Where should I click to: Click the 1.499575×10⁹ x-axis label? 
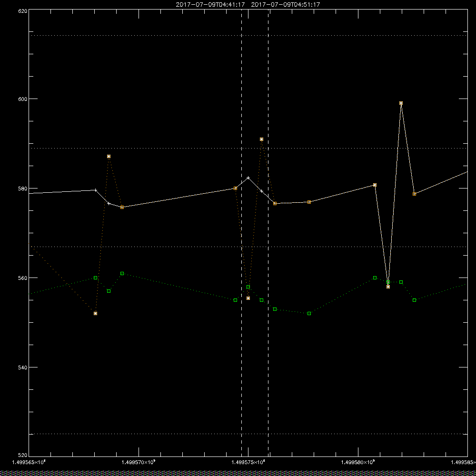click(x=248, y=462)
